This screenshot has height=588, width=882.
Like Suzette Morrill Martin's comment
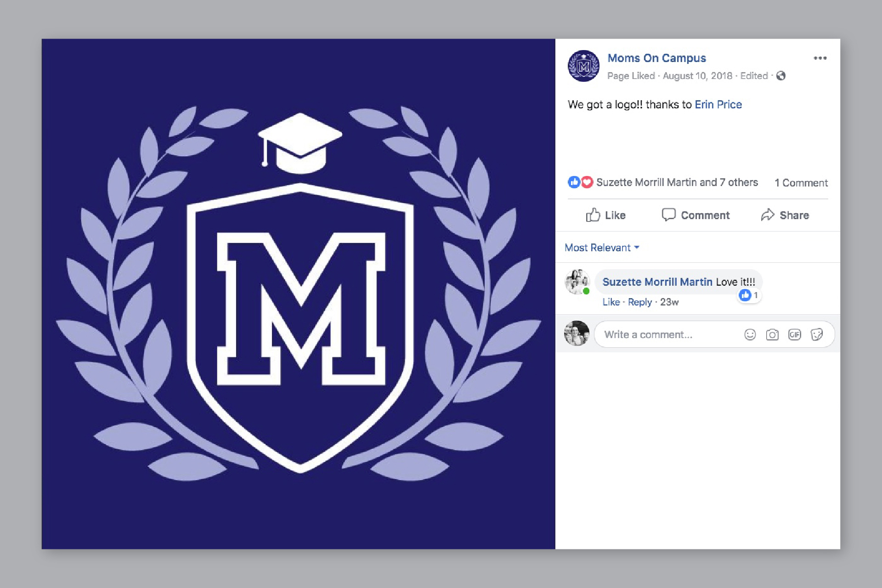(611, 302)
